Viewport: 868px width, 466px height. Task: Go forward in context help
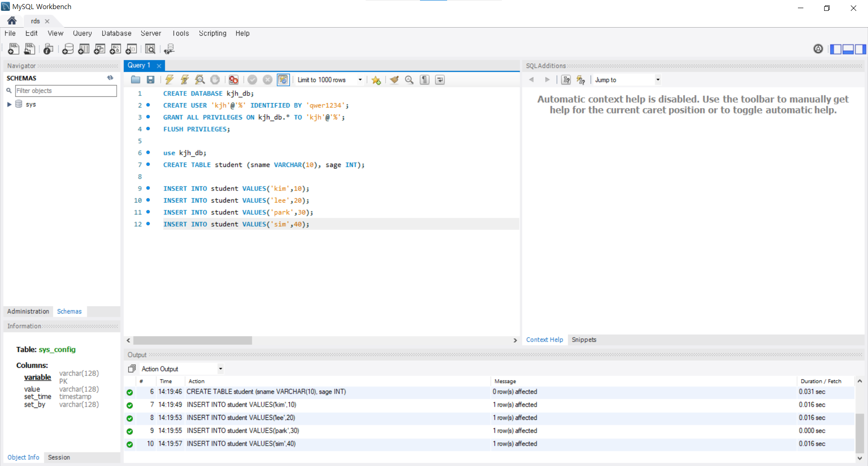click(547, 80)
